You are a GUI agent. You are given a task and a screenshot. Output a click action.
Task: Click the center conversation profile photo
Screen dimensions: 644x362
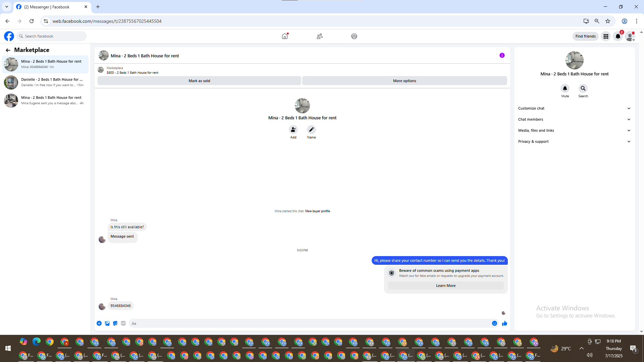(302, 106)
